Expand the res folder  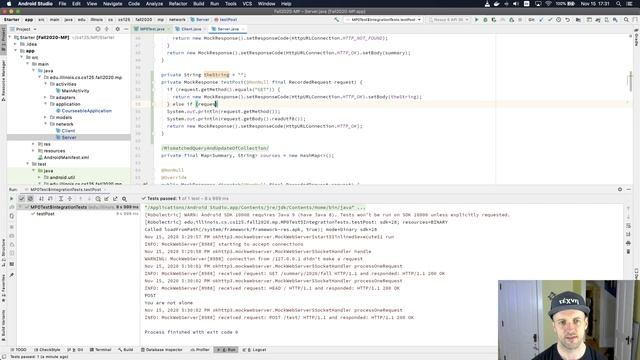click(34, 144)
